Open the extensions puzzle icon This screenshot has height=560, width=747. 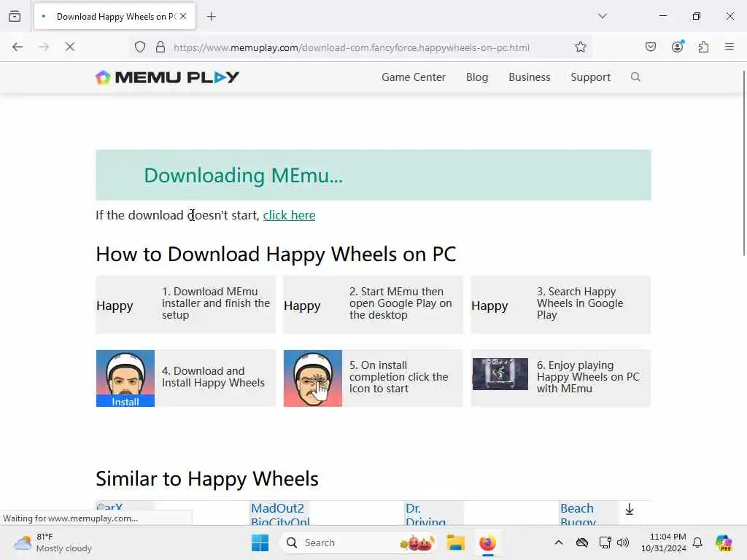(x=704, y=47)
